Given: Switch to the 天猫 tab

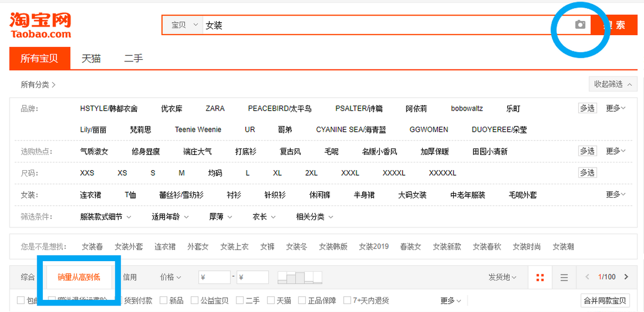Looking at the screenshot, I should point(91,58).
